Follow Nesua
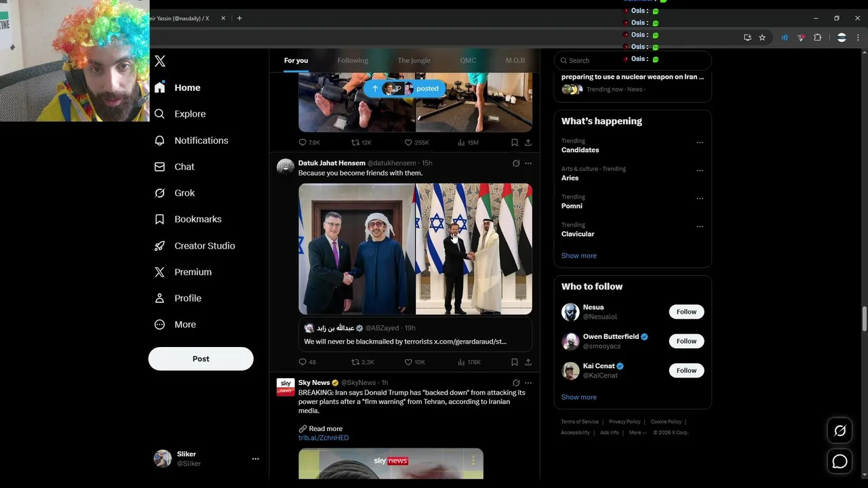This screenshot has width=868, height=488. tap(686, 312)
